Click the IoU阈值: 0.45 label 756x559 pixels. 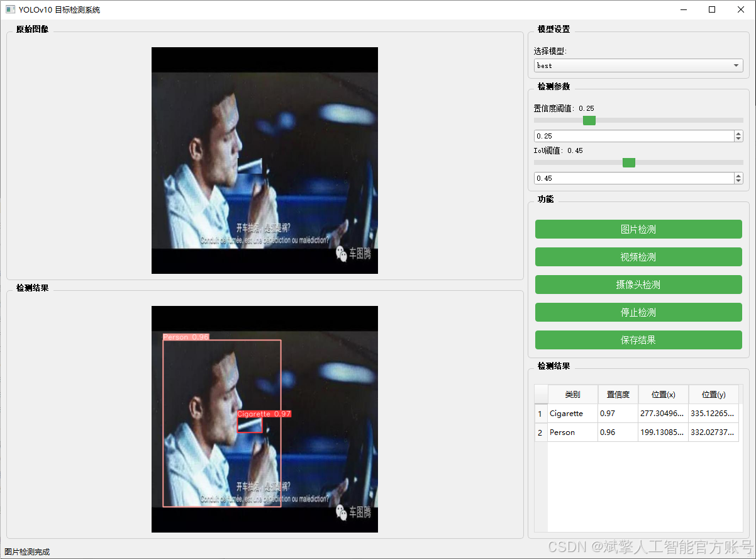tap(559, 150)
